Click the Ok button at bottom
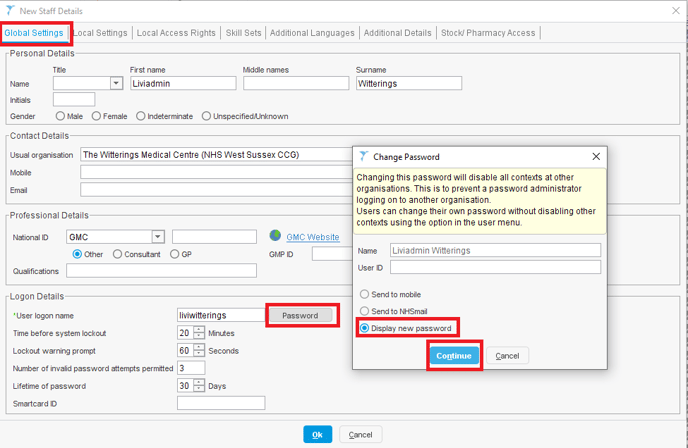The height and width of the screenshot is (448, 688). coord(317,435)
